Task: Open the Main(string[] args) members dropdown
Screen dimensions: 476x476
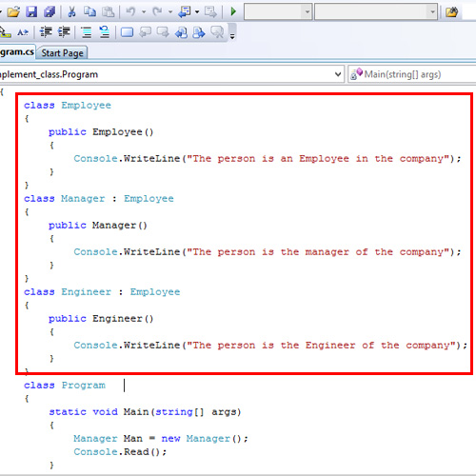Action: pyautogui.click(x=412, y=74)
